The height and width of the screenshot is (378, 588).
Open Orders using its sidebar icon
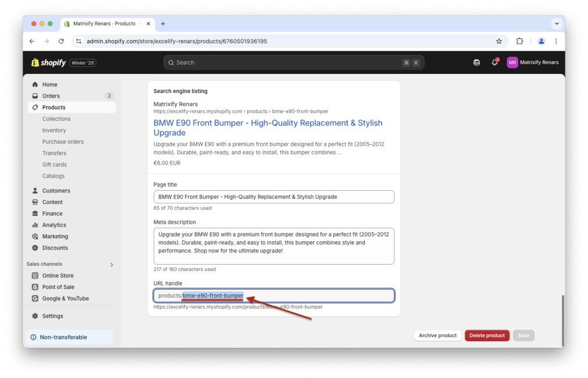tap(36, 95)
